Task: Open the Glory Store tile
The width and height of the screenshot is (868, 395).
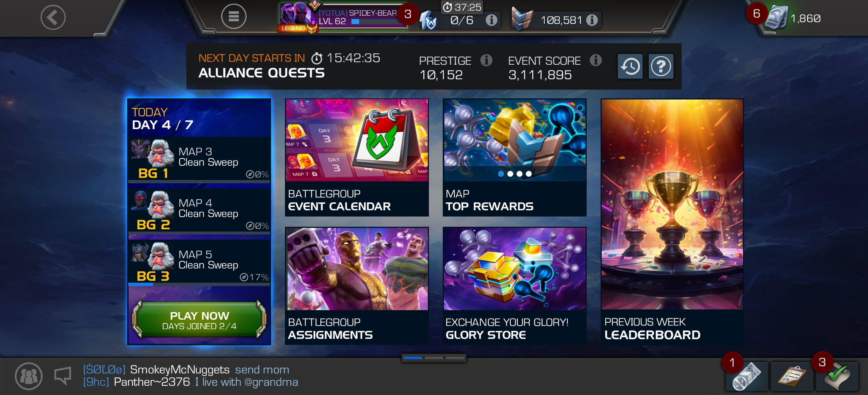Action: pos(515,286)
